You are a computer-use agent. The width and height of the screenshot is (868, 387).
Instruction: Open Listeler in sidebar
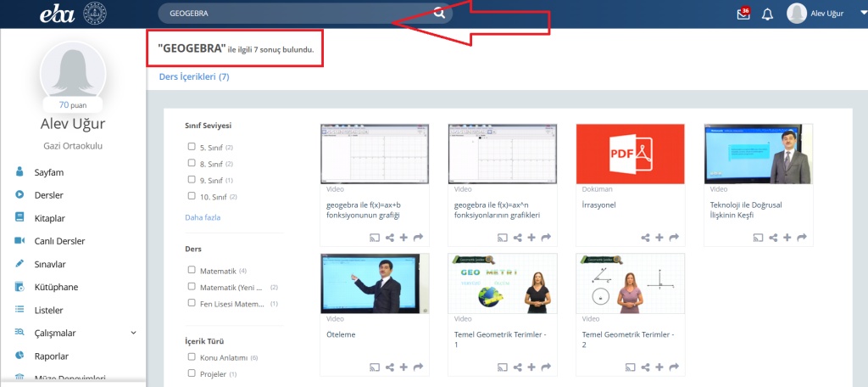click(48, 311)
